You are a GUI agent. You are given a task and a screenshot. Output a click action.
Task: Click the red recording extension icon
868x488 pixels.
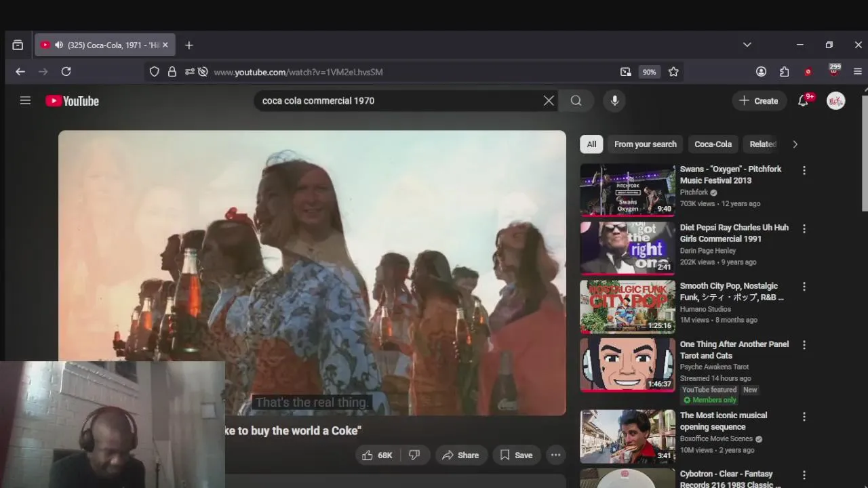(808, 72)
